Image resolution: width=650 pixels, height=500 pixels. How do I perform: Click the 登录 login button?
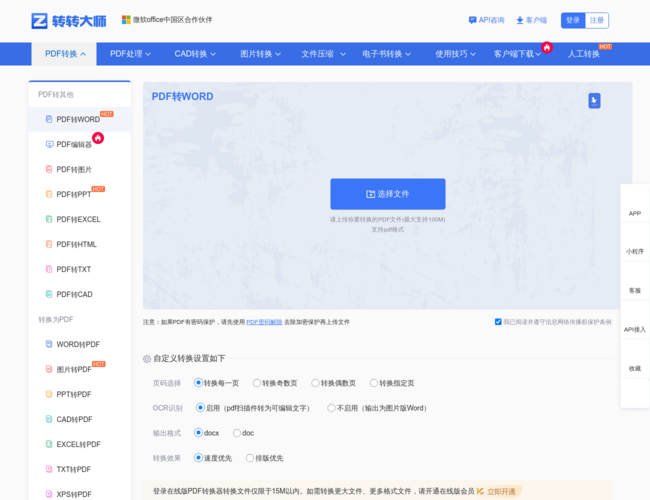click(x=572, y=20)
